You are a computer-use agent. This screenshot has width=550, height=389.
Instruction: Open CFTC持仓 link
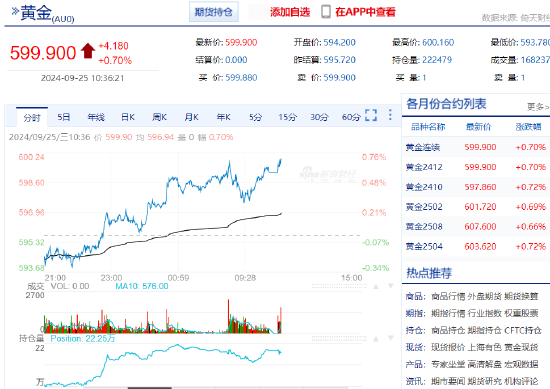point(523,330)
